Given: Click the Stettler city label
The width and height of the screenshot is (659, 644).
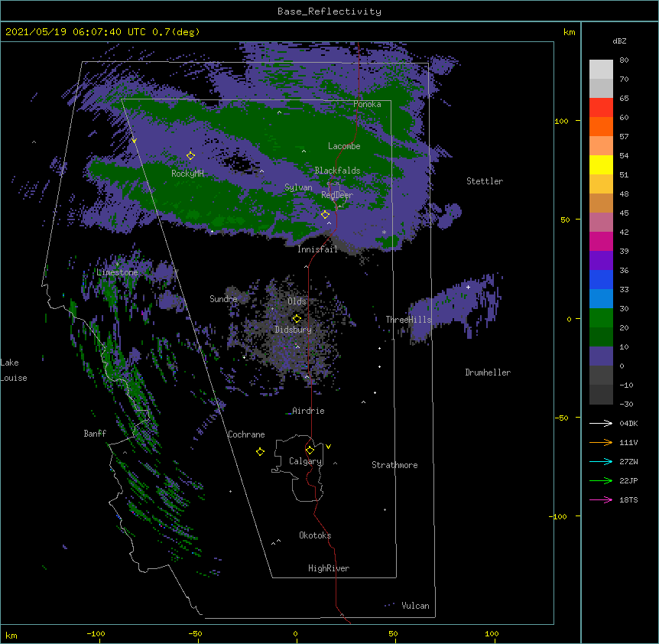Looking at the screenshot, I should point(485,181).
